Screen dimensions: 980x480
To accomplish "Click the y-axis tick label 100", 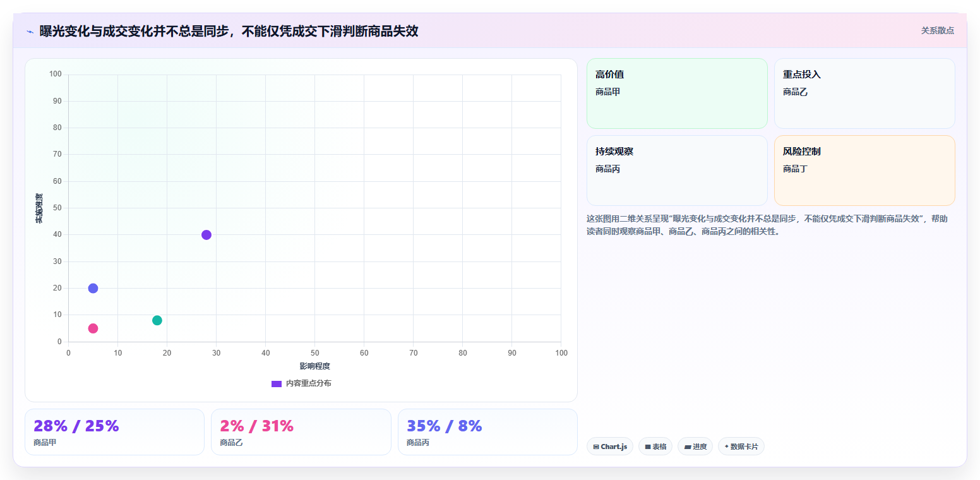I will coord(56,74).
